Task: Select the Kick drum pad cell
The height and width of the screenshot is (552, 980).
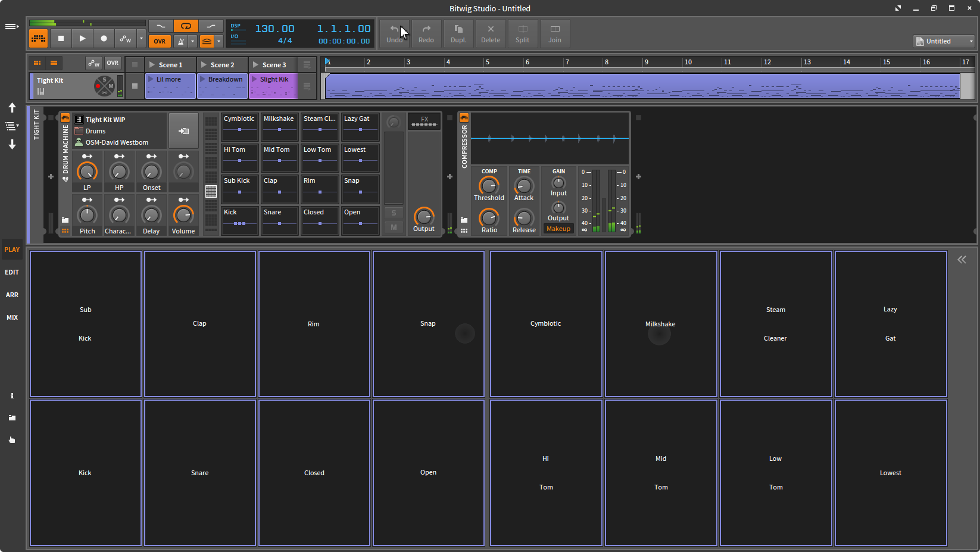Action: (239, 220)
